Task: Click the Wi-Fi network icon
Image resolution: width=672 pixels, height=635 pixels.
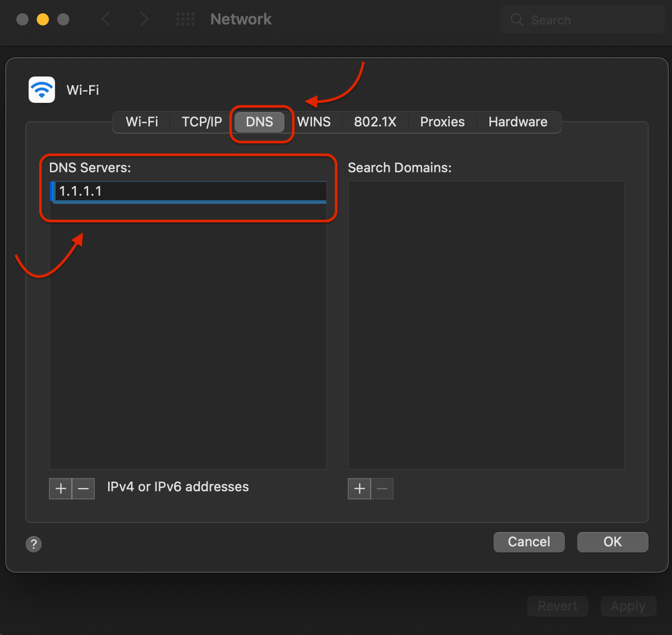Action: tap(42, 90)
